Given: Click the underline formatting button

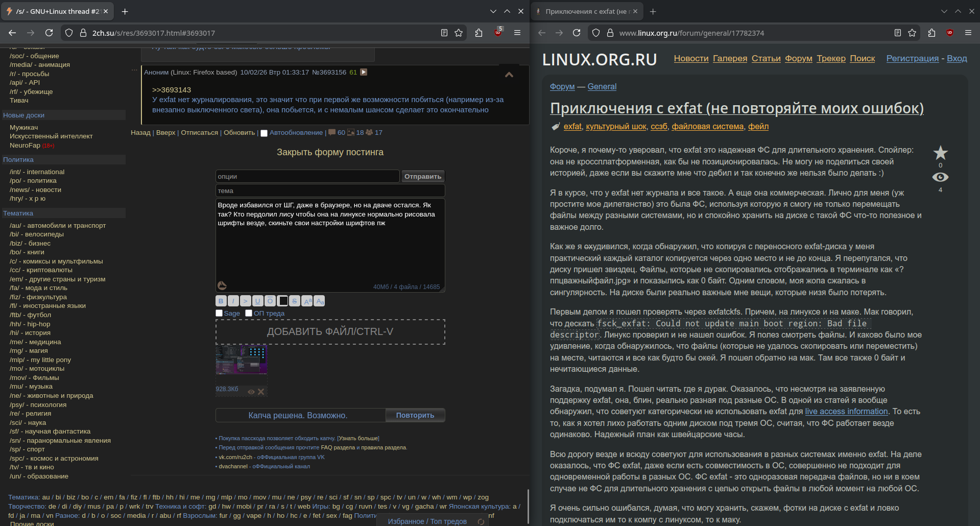Looking at the screenshot, I should coord(257,301).
